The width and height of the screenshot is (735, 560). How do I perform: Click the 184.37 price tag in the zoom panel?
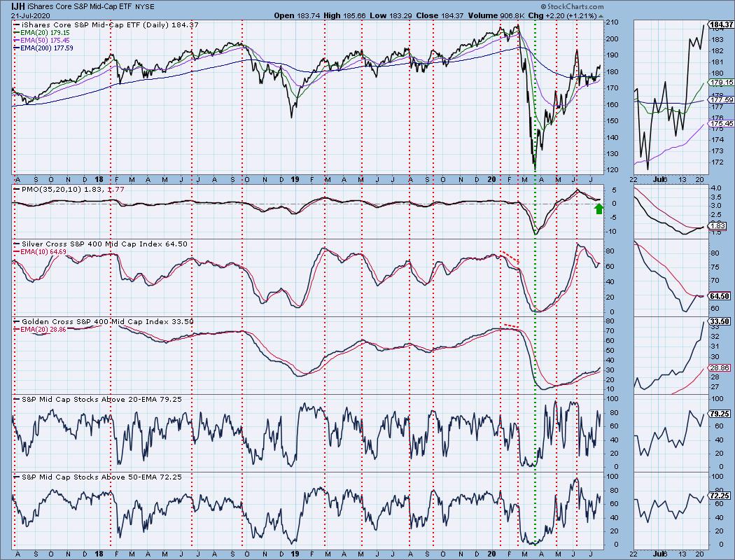click(722, 24)
